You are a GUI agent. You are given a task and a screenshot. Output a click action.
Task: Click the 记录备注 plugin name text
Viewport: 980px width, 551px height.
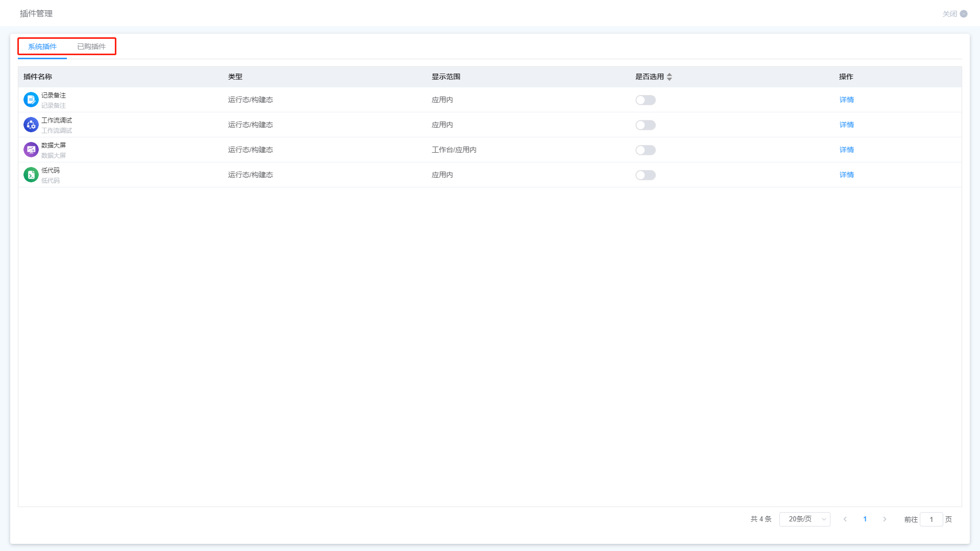pyautogui.click(x=54, y=95)
